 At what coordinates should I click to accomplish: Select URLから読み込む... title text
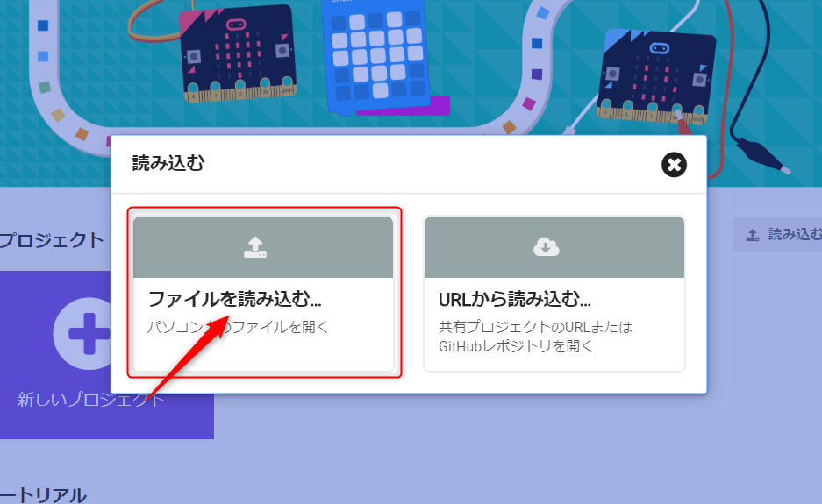(x=515, y=299)
